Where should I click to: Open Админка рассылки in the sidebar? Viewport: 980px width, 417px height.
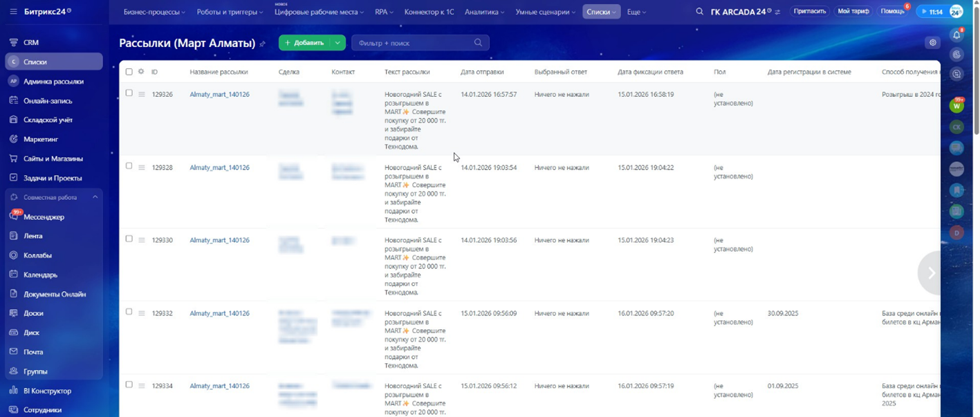(54, 81)
